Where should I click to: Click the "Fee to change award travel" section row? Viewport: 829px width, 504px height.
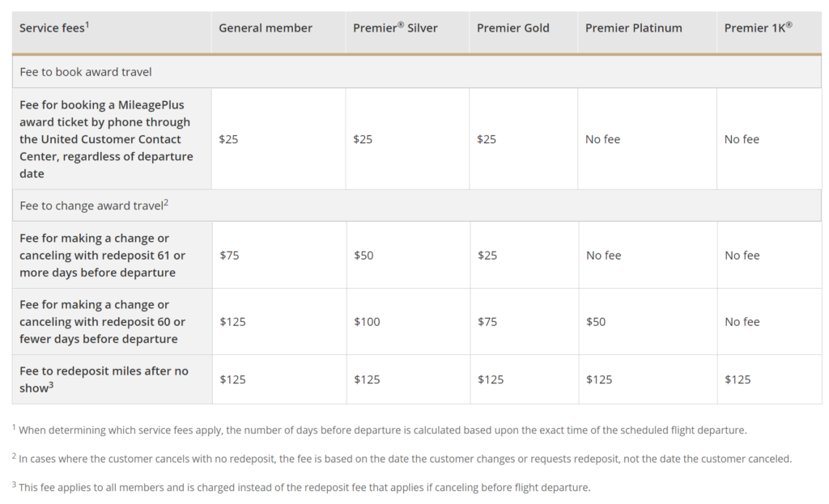(x=94, y=205)
